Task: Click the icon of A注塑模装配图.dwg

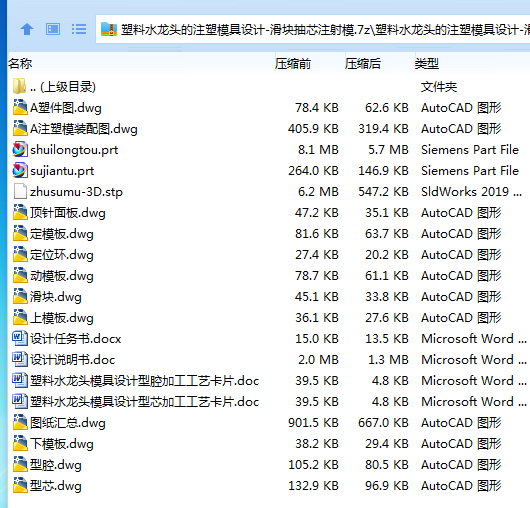Action: (x=20, y=128)
